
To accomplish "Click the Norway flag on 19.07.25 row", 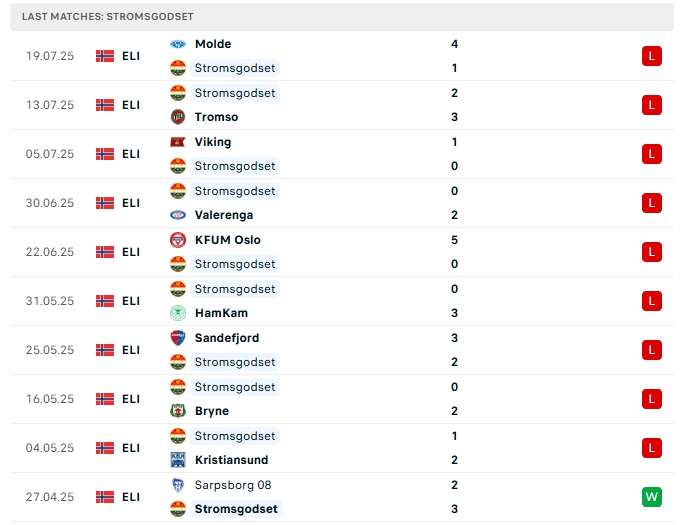I will tap(105, 56).
